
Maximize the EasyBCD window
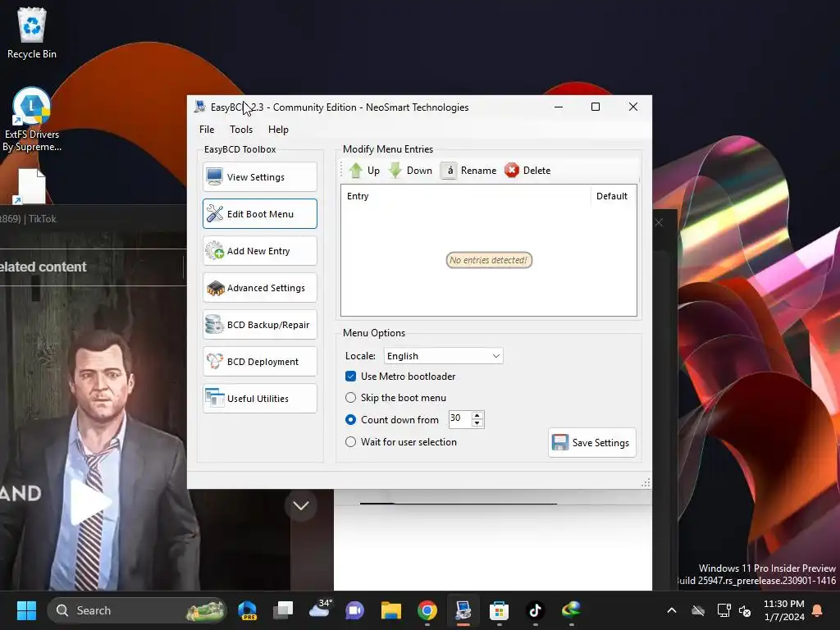(x=596, y=107)
